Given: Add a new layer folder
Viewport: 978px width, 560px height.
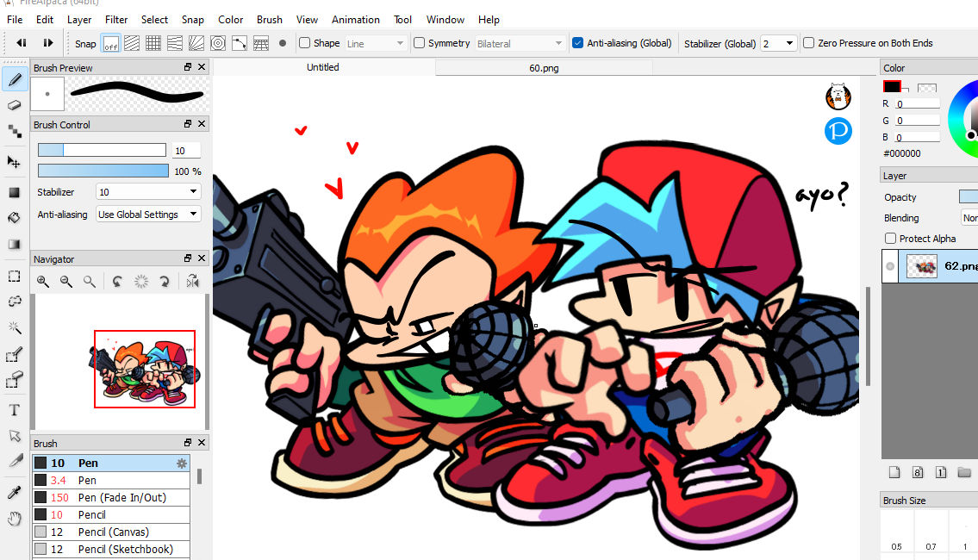Looking at the screenshot, I should (964, 472).
